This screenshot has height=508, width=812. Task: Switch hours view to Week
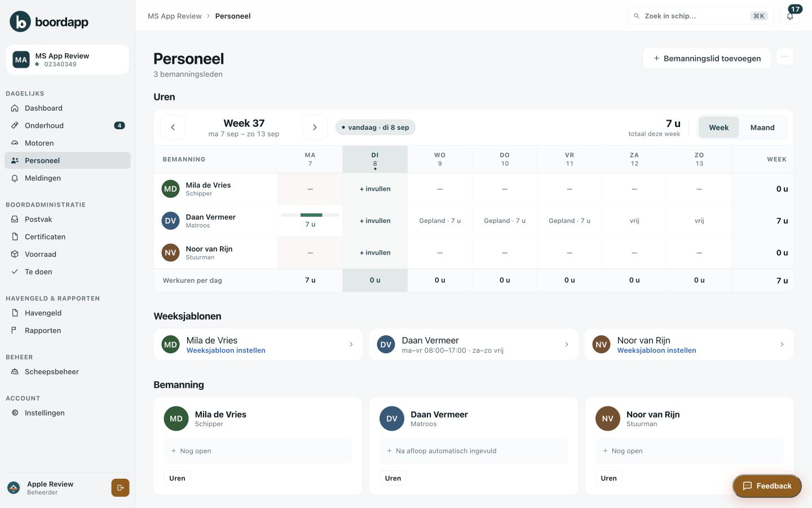coord(718,128)
